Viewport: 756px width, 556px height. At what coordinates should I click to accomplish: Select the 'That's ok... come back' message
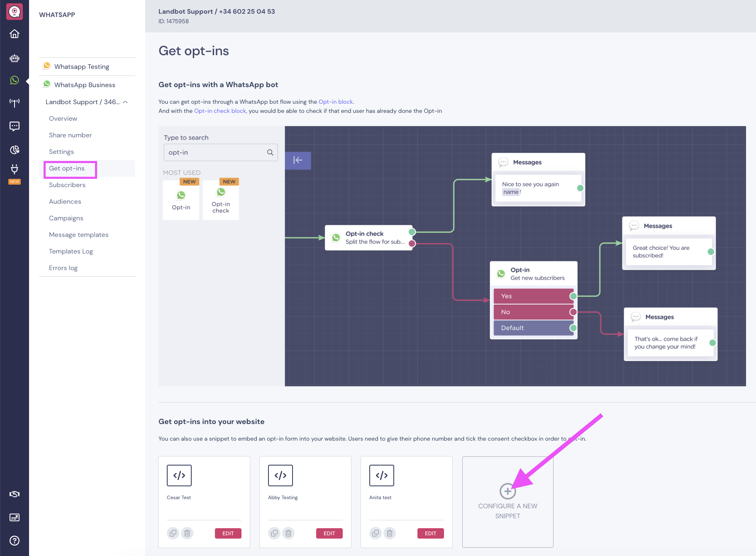pyautogui.click(x=671, y=343)
